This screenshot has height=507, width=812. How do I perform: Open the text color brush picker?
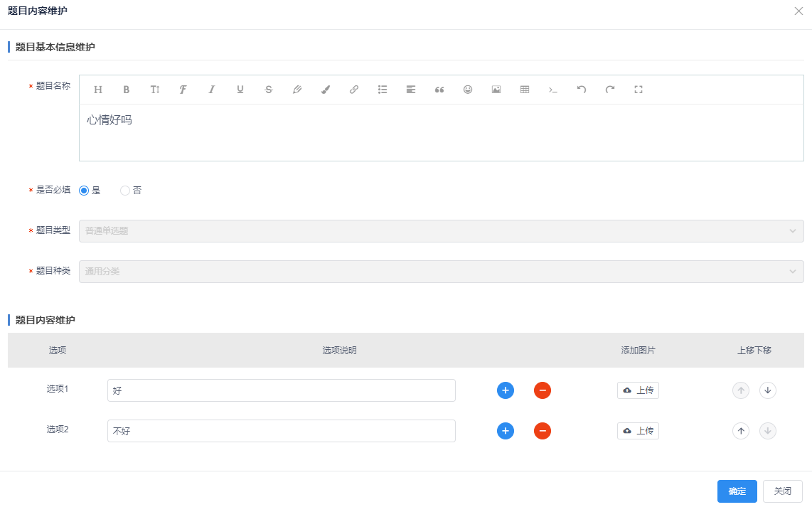[x=326, y=90]
